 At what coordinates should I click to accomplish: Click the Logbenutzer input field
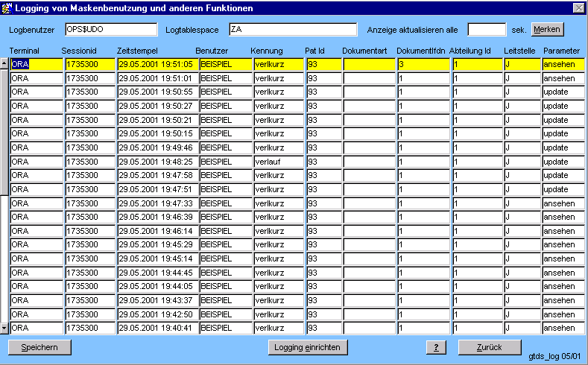(x=110, y=30)
